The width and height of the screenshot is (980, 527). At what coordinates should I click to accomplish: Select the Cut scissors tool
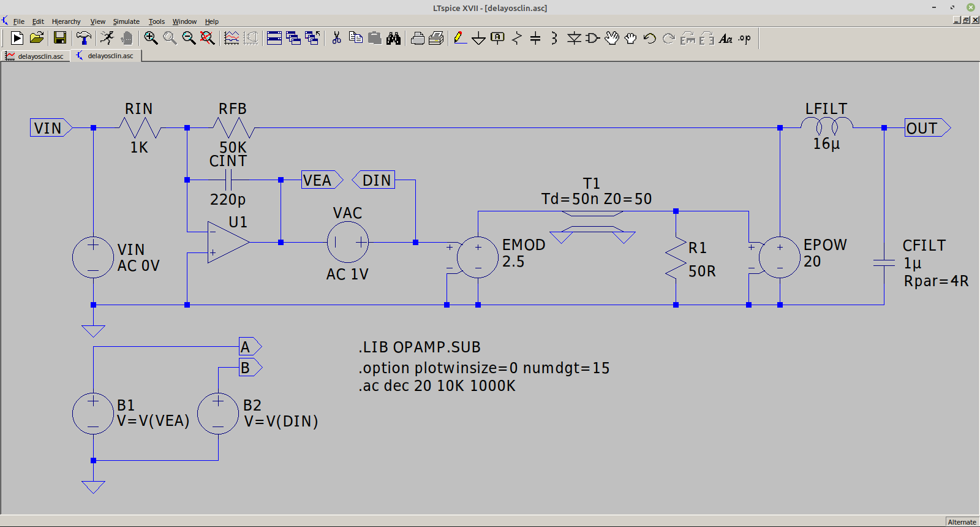click(336, 38)
